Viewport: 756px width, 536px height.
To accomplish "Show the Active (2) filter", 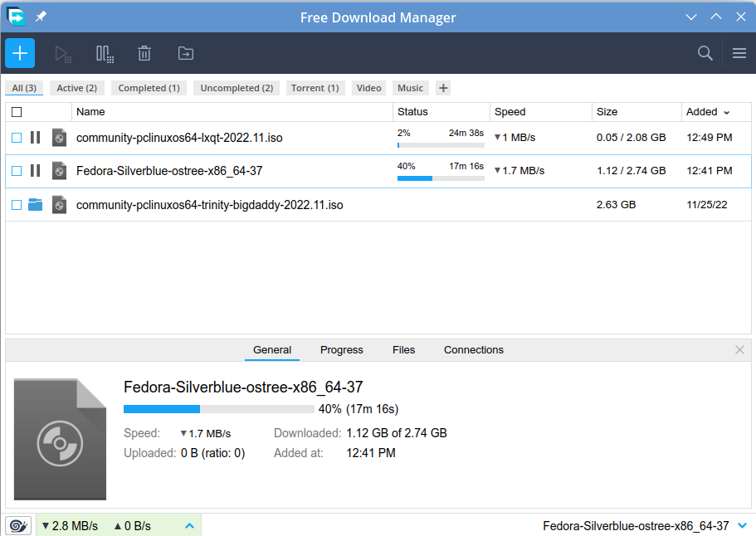I will click(x=76, y=88).
